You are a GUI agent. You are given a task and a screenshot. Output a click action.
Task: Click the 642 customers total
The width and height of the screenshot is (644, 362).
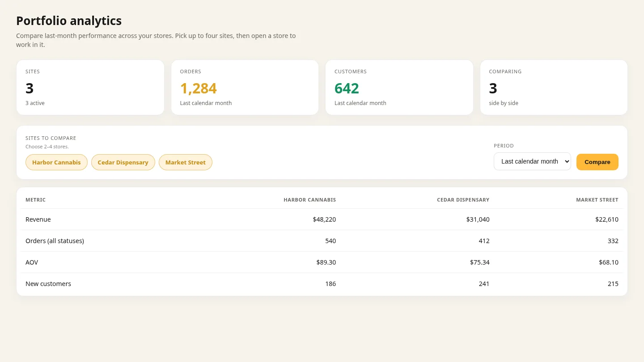point(347,88)
